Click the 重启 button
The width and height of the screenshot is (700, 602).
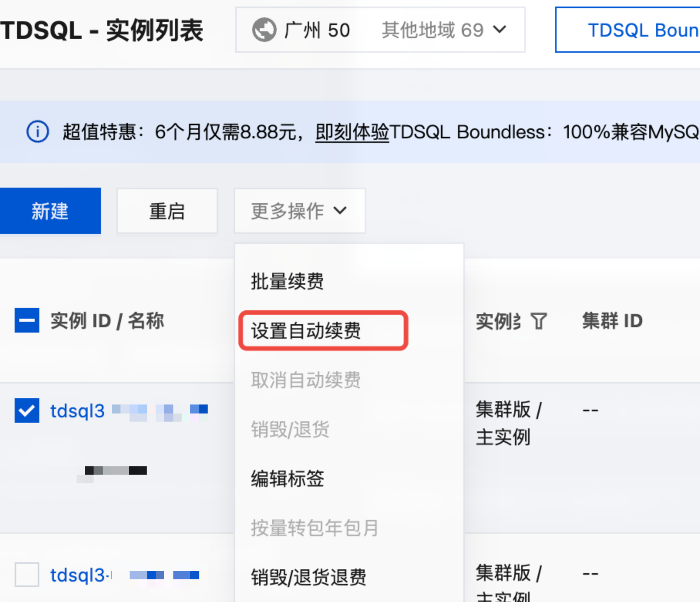click(167, 211)
